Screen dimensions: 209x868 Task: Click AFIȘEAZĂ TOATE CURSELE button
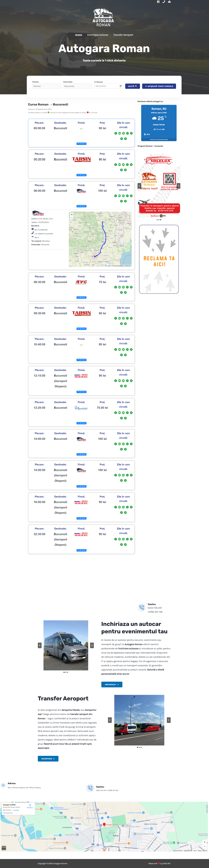(159, 86)
